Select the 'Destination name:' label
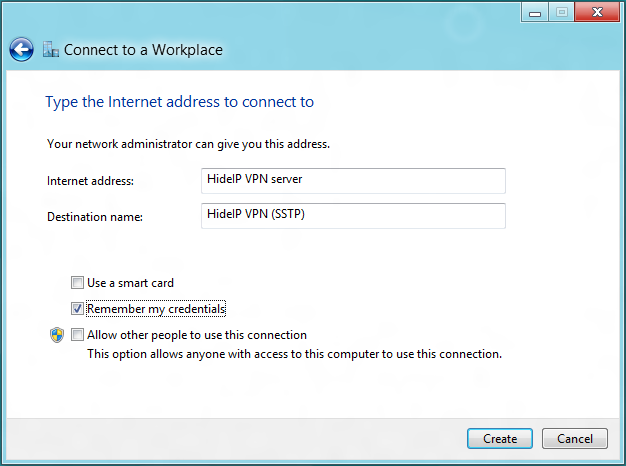The width and height of the screenshot is (626, 466). click(95, 217)
